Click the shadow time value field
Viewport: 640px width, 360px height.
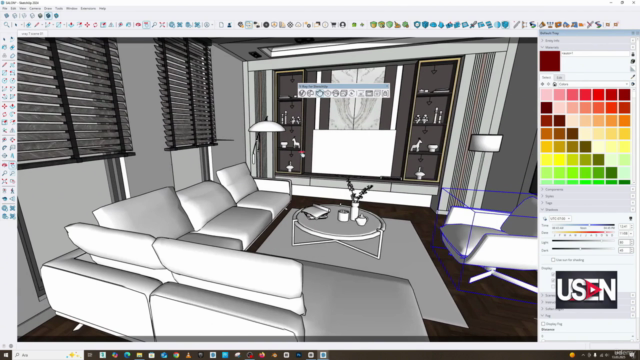point(624,226)
